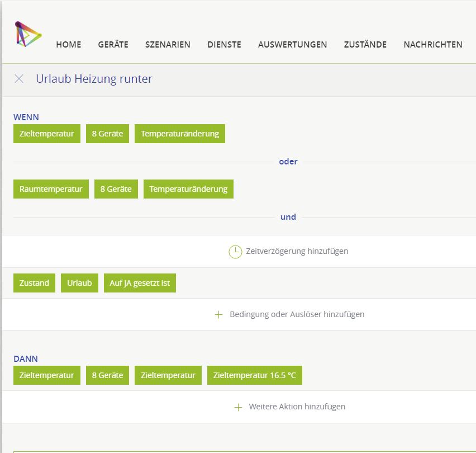Open the HOME navigation item

[x=69, y=45]
